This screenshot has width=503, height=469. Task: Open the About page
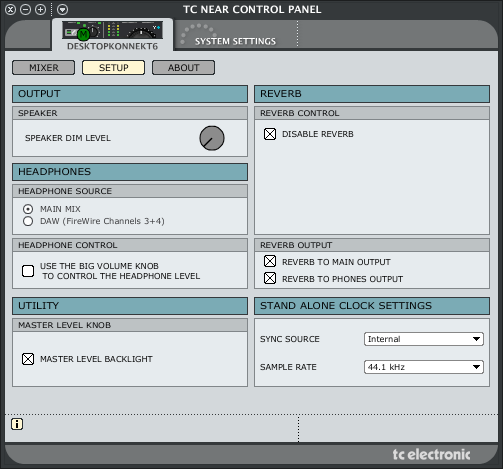pyautogui.click(x=184, y=68)
